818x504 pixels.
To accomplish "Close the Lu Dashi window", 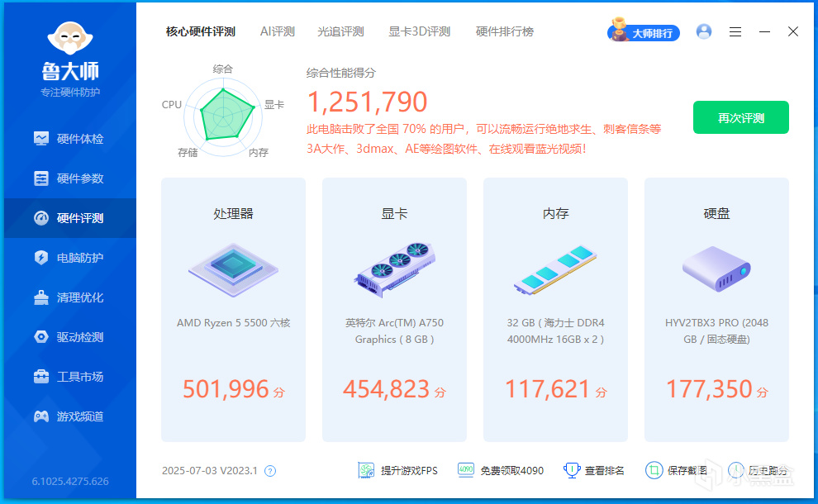I will (x=793, y=32).
